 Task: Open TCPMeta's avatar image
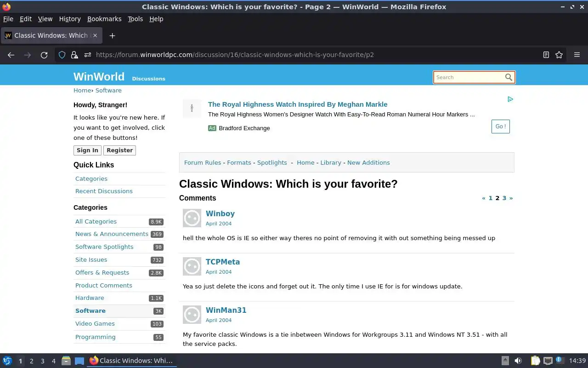192,266
